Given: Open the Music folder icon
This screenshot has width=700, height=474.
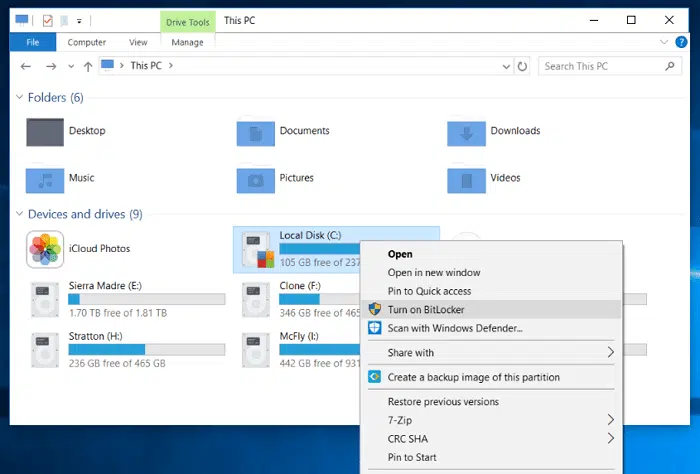Looking at the screenshot, I should [x=45, y=178].
